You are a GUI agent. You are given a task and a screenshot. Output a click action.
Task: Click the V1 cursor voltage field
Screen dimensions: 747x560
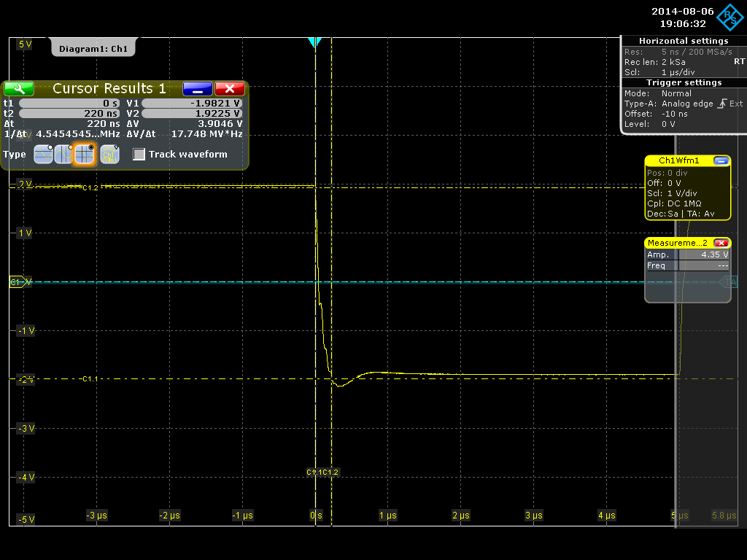[192, 104]
